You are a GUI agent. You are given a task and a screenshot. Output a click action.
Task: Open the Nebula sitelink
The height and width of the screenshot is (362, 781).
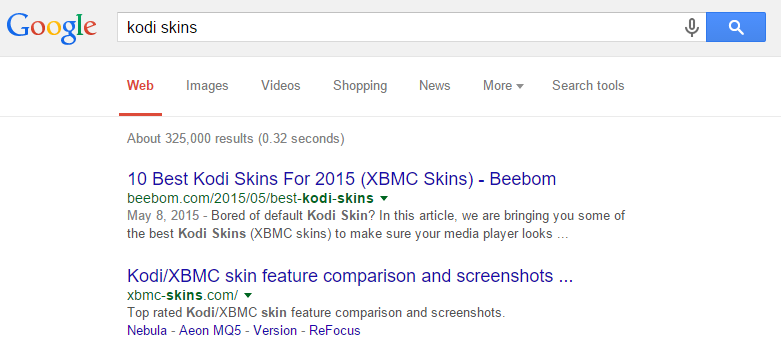tap(147, 330)
